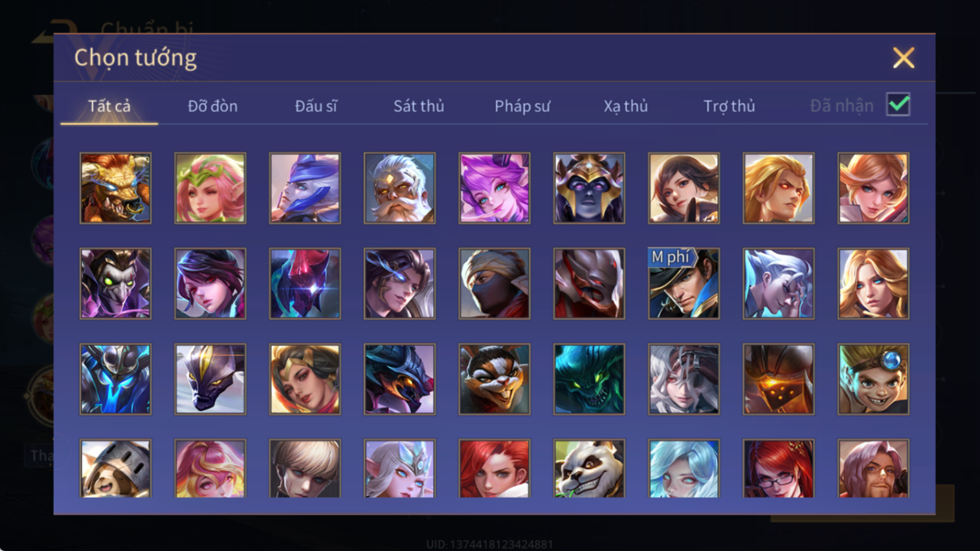Choose the red-haired woman with glasses portrait
980x551 pixels.
[x=778, y=468]
